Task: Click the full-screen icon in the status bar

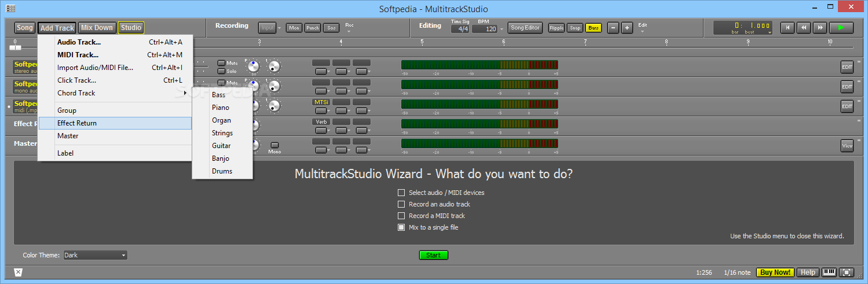Action: click(847, 272)
